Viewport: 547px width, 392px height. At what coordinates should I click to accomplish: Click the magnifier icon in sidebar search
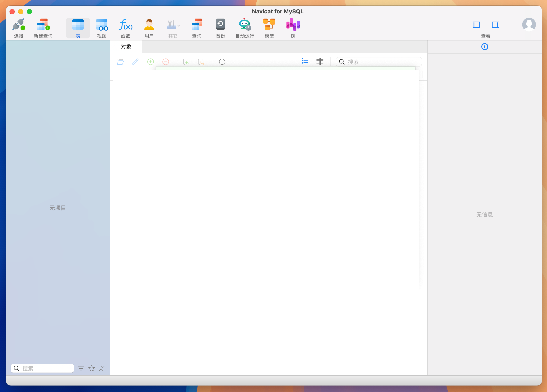16,368
